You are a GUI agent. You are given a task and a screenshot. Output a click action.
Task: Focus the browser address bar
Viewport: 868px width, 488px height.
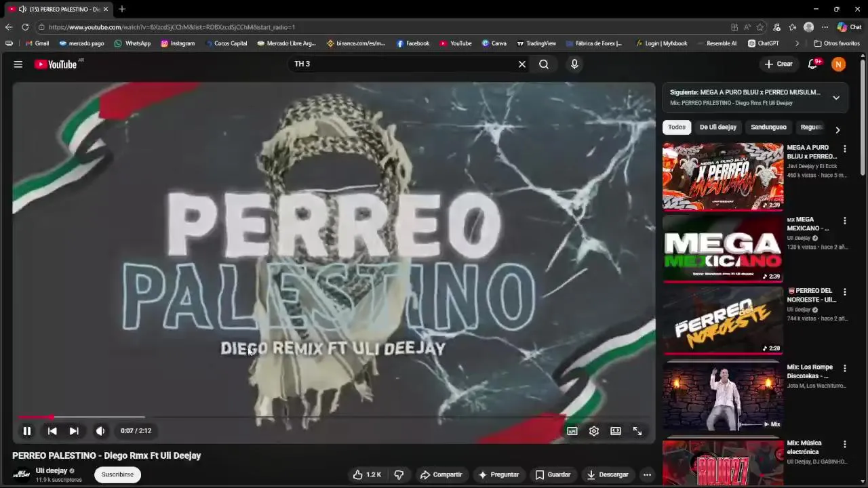[380, 27]
